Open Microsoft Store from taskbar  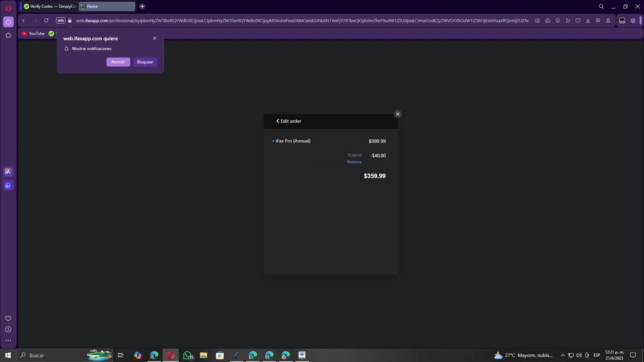(x=220, y=355)
